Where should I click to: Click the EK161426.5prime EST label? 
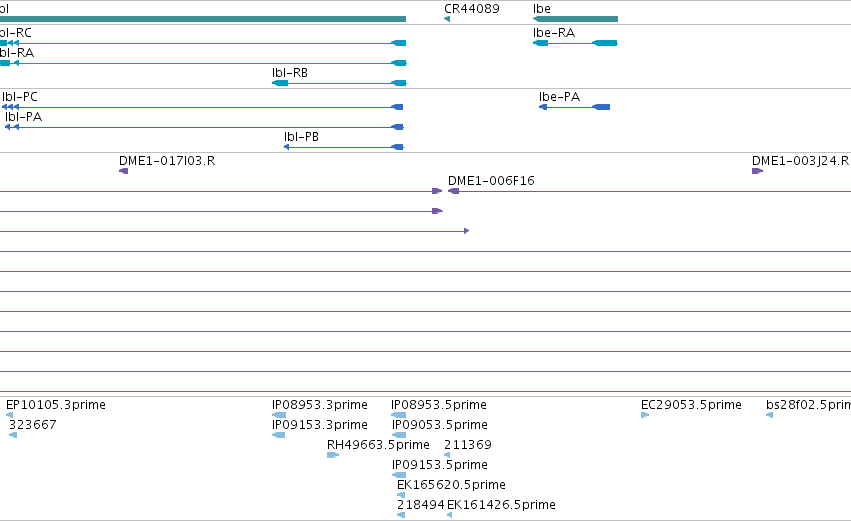click(x=501, y=505)
